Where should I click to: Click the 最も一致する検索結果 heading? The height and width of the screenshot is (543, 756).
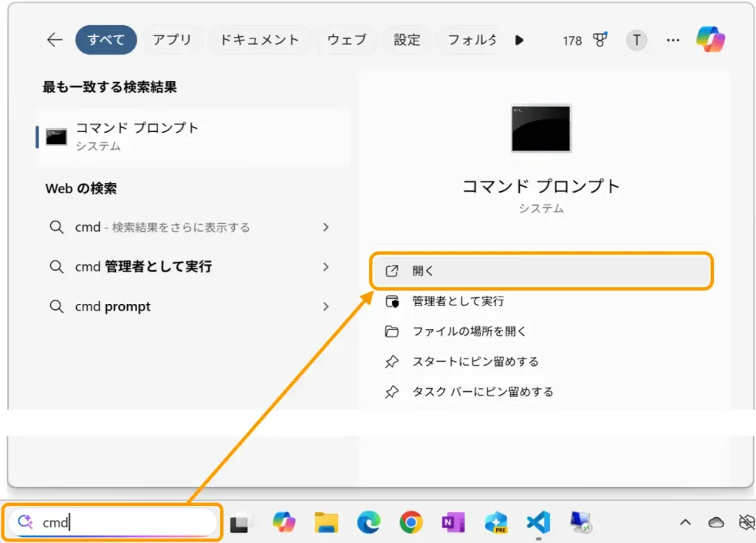pyautogui.click(x=109, y=87)
